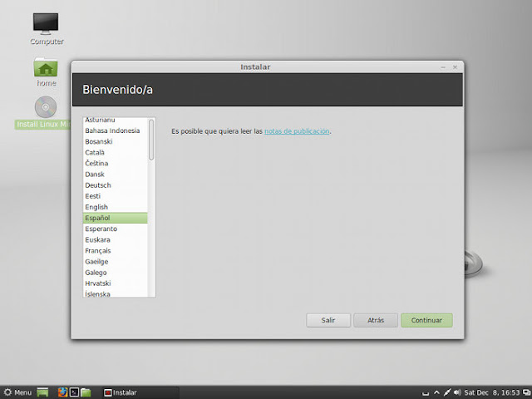This screenshot has width=532, height=399.
Task: Select Hrvatski language
Action: [x=115, y=283]
